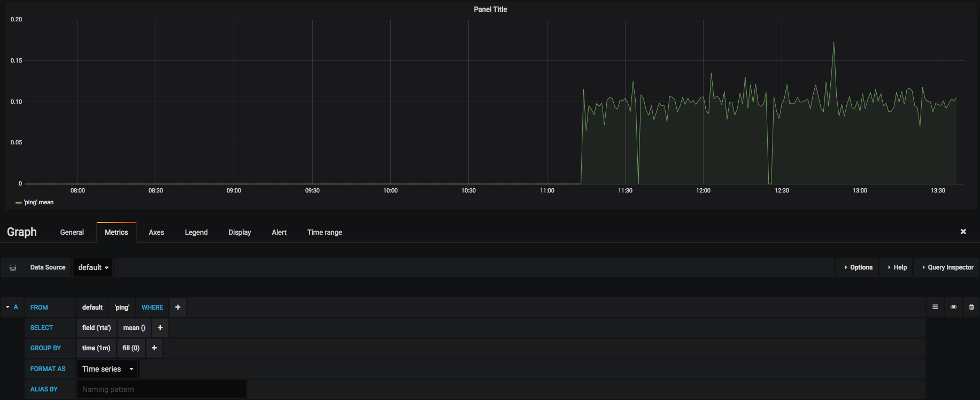Open the Time series format dropdown

(x=107, y=369)
